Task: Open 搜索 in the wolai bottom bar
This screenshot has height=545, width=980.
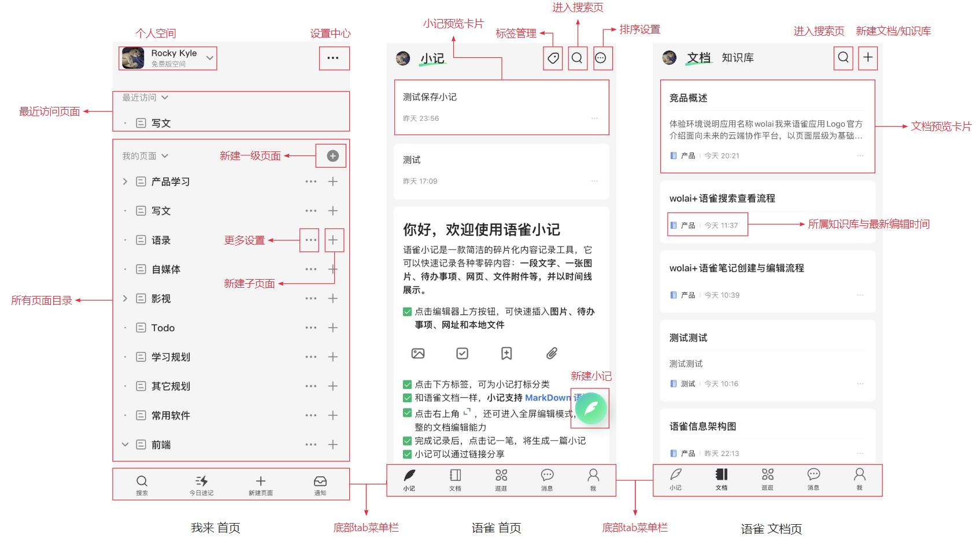Action: click(142, 485)
